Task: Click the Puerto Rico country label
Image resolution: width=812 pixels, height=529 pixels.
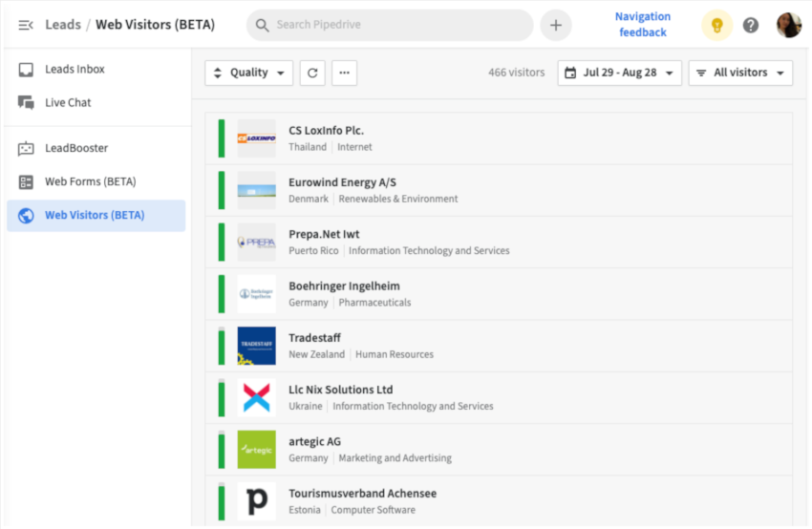Action: tap(313, 250)
